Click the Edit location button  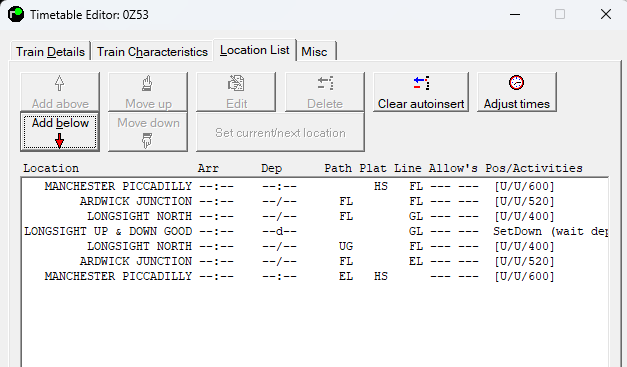tap(236, 92)
